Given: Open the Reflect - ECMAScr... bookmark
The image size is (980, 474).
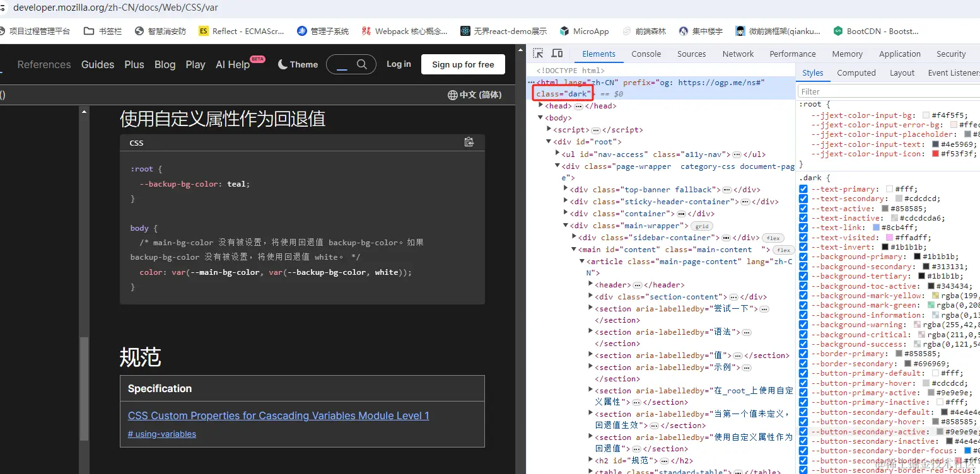Looking at the screenshot, I should pyautogui.click(x=242, y=31).
